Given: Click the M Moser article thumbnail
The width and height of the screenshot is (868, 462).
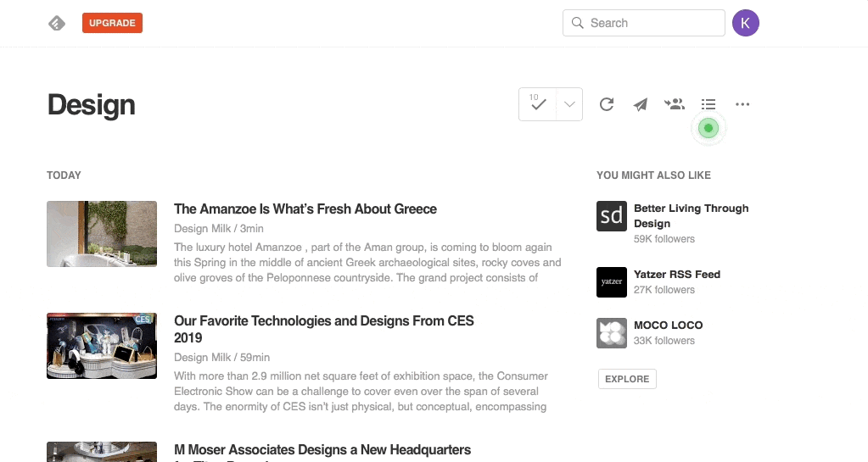Looking at the screenshot, I should [x=102, y=452].
